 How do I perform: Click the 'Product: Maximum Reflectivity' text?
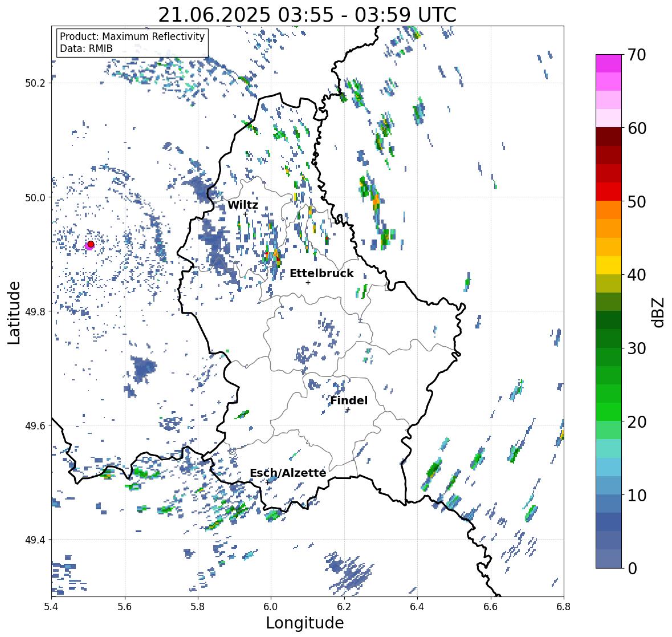click(132, 36)
